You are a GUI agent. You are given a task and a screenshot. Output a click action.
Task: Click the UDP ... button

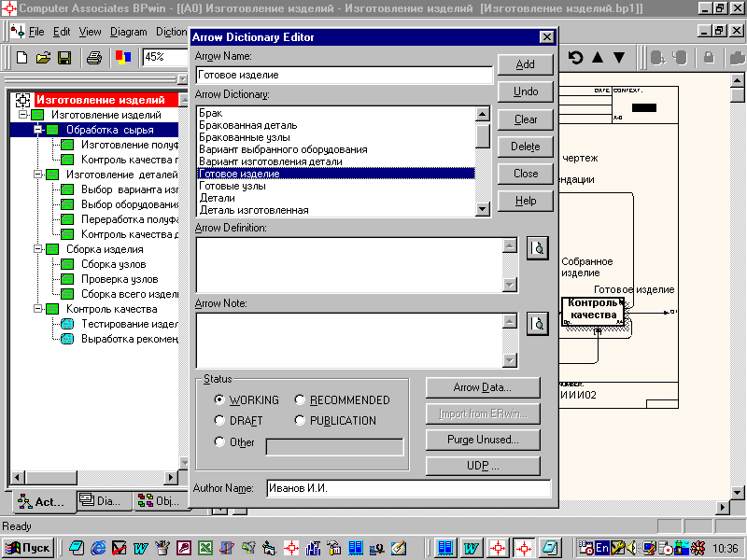(483, 465)
